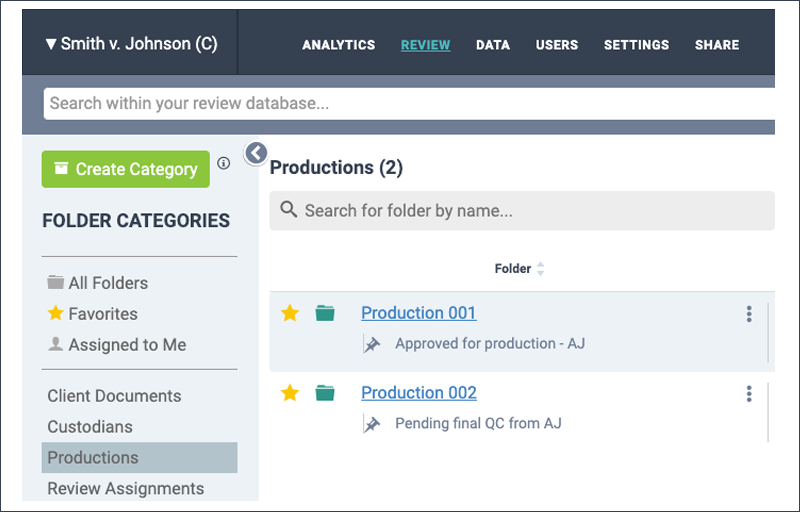The height and width of the screenshot is (512, 800).
Task: Click the green folder icon for Production 002
Action: 324,393
